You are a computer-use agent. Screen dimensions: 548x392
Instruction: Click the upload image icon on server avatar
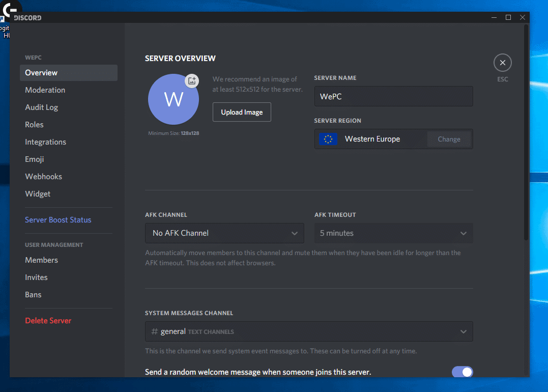pos(192,81)
